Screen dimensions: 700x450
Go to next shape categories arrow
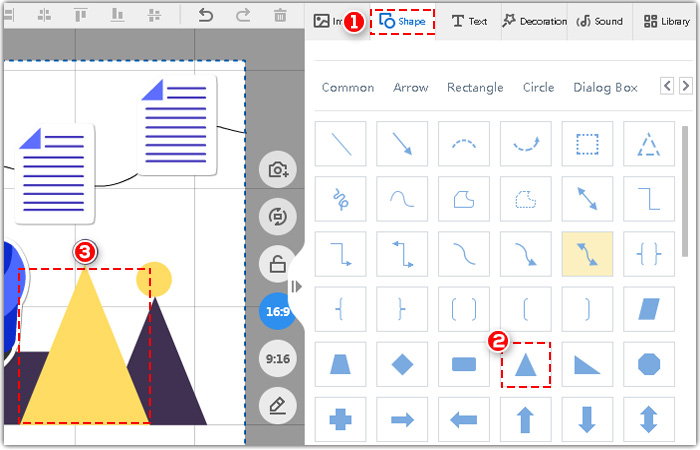tap(685, 85)
